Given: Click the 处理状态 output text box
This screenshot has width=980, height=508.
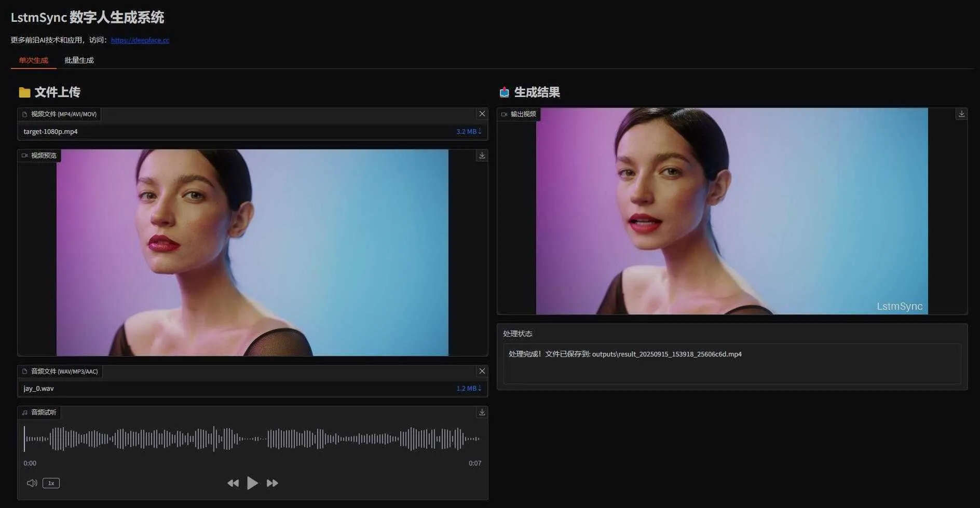Looking at the screenshot, I should point(731,363).
